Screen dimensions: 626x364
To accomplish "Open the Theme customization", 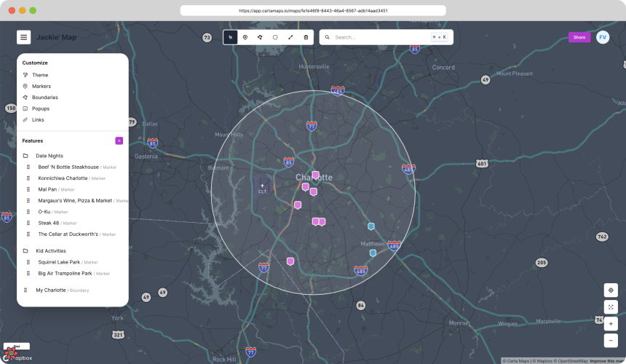I will tap(40, 75).
